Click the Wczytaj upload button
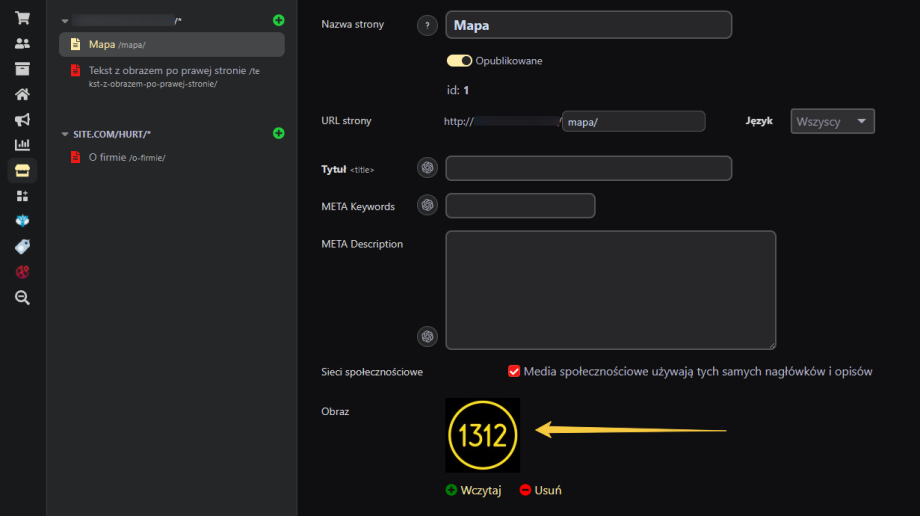This screenshot has width=920, height=516. 473,490
